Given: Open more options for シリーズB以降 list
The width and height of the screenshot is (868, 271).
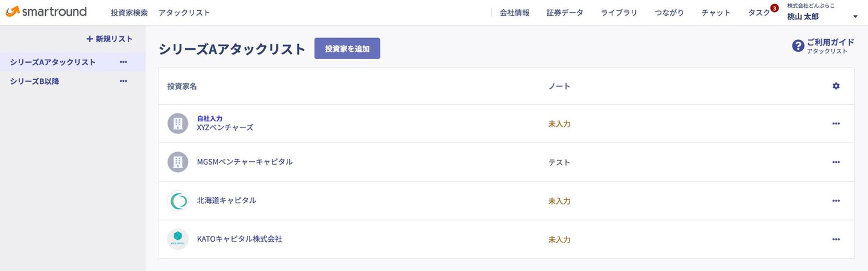Looking at the screenshot, I should tap(124, 81).
